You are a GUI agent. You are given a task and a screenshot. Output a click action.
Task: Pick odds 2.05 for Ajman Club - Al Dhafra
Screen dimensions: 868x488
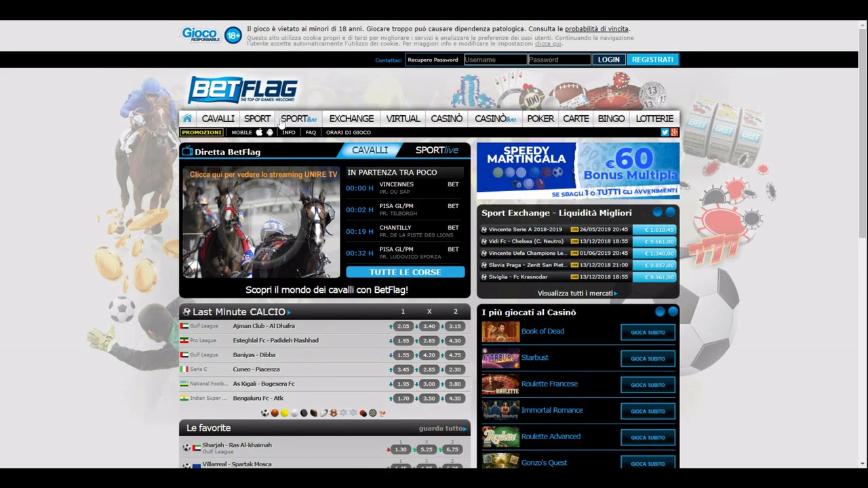click(403, 326)
